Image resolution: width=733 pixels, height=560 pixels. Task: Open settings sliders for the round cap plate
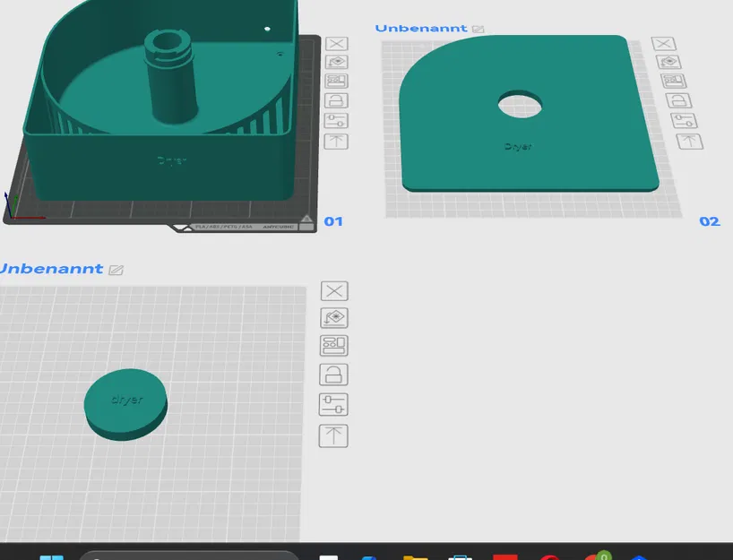(x=333, y=404)
